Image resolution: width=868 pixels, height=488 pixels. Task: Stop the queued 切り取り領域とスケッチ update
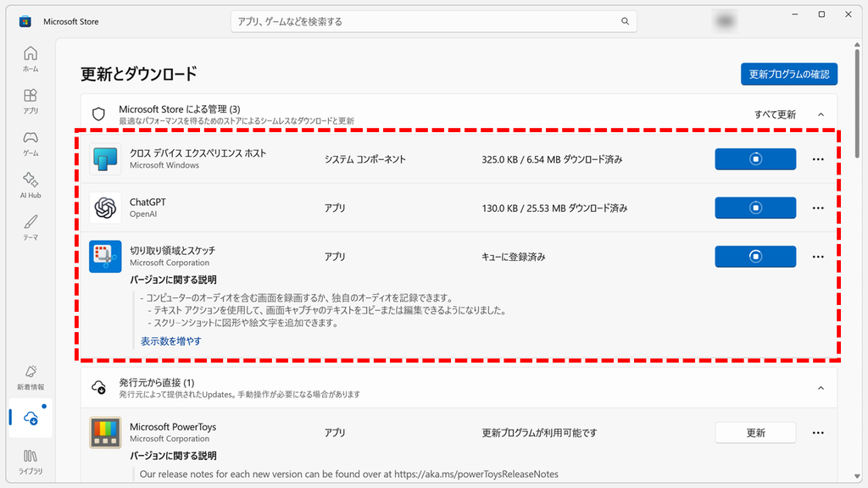pyautogui.click(x=755, y=256)
